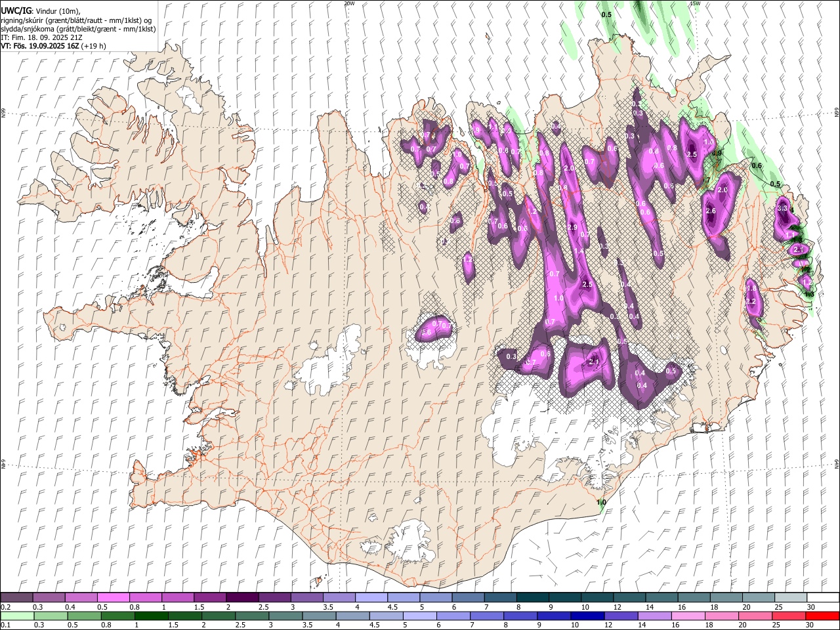Select the bright red 30 swatch in lower legend

pos(822,616)
